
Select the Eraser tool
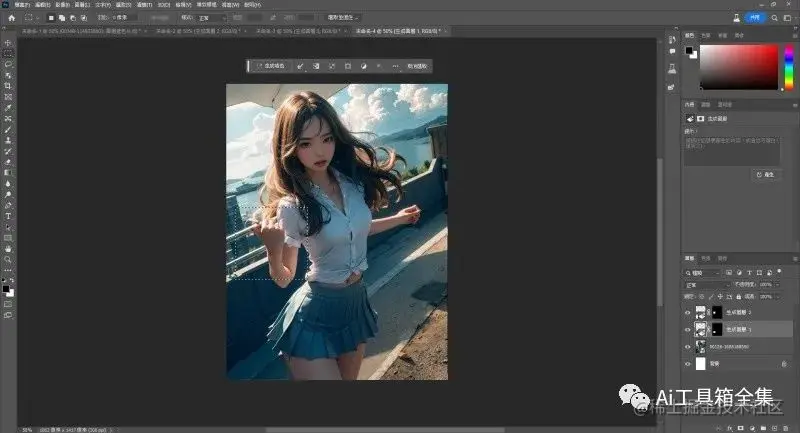8,162
